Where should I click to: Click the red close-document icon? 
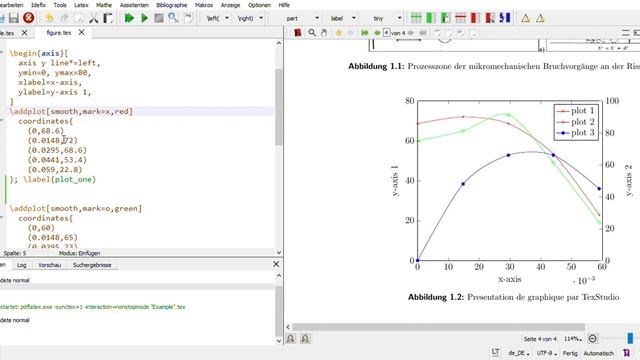tap(29, 18)
